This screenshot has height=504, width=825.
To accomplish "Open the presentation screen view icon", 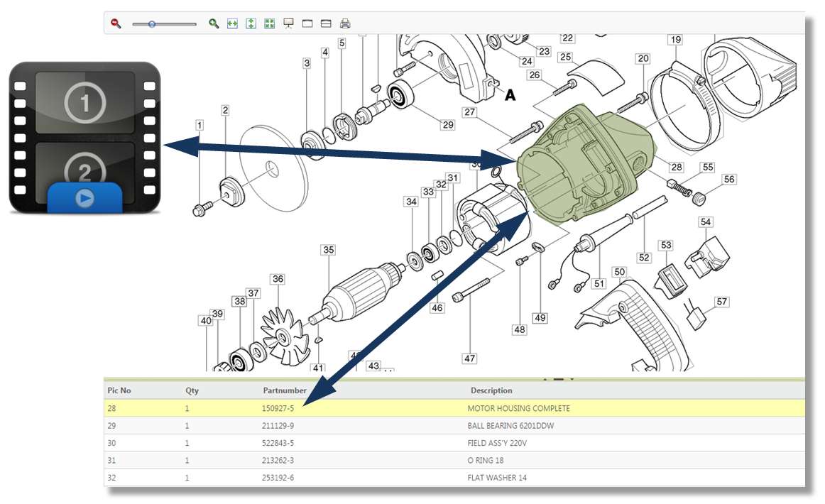I will [x=288, y=23].
